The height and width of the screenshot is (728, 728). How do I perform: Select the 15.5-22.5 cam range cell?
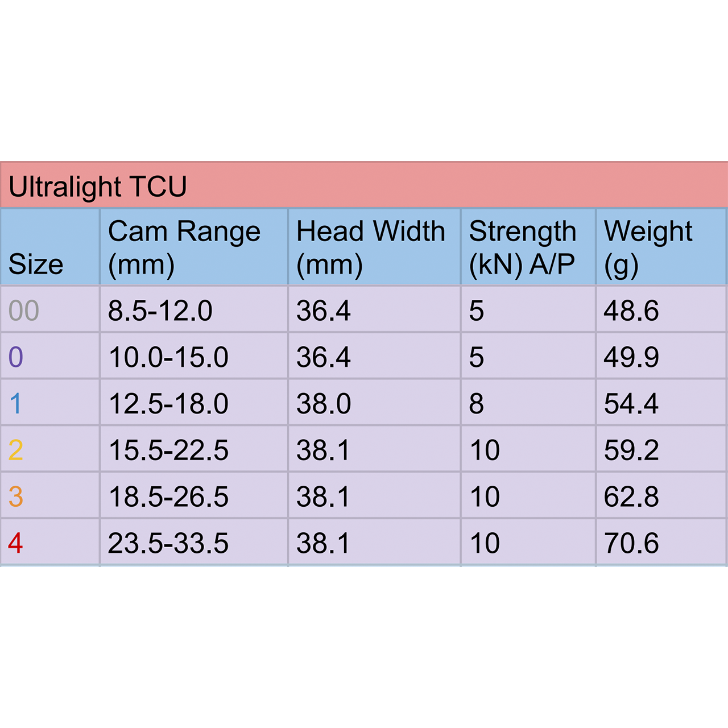168,450
